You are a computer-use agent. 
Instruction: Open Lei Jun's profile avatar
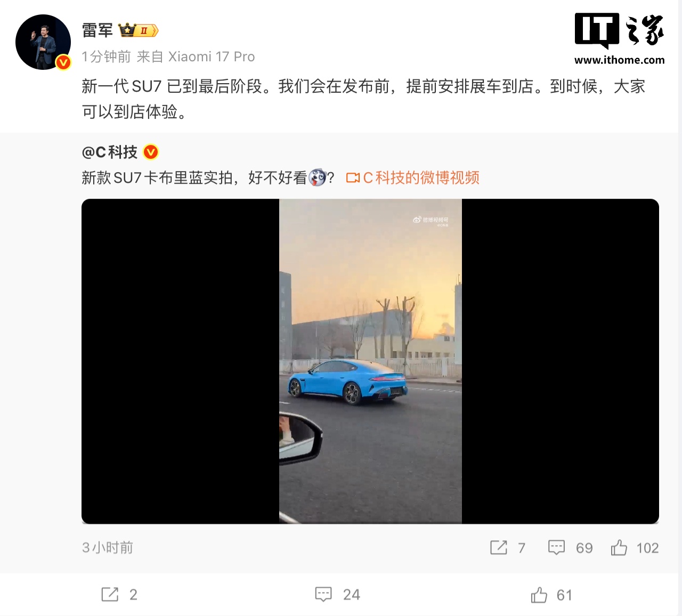43,42
